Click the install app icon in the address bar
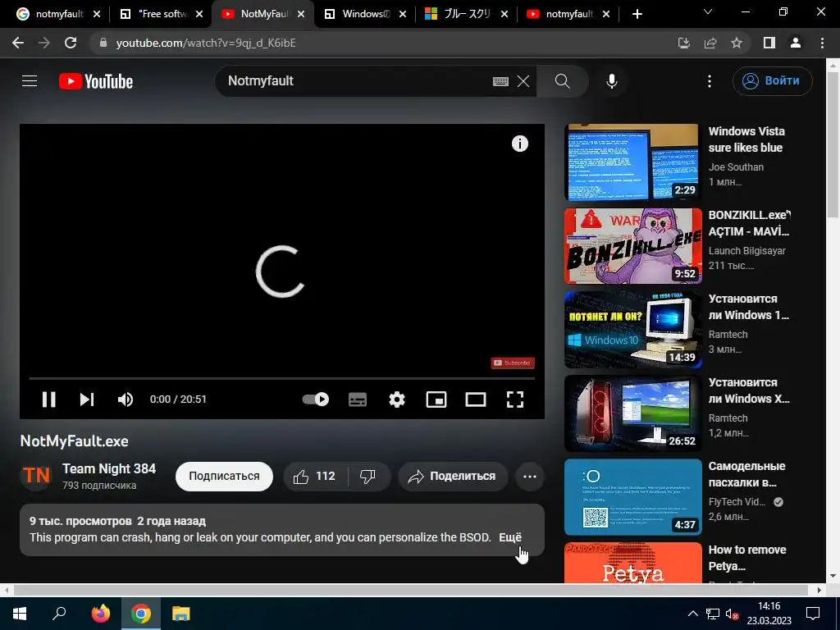The image size is (840, 630). click(684, 43)
